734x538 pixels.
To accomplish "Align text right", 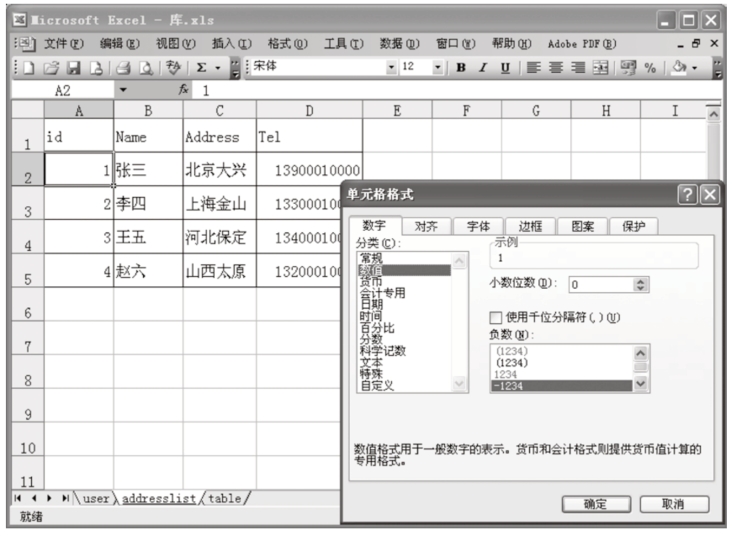I will (x=578, y=68).
